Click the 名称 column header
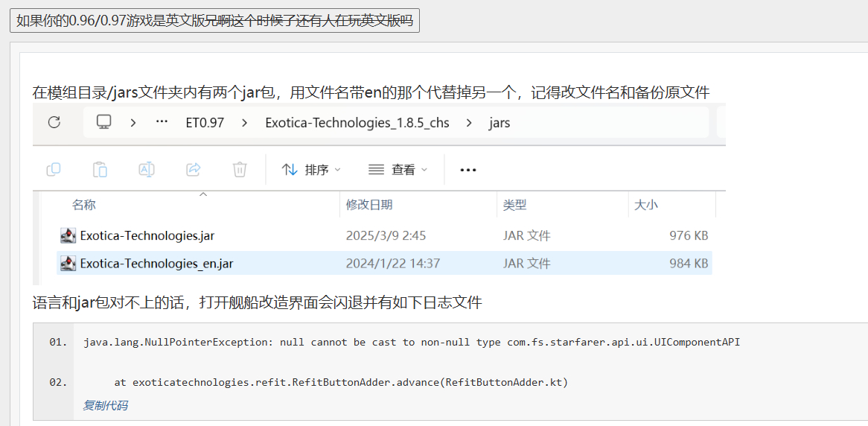The image size is (868, 426). click(84, 205)
